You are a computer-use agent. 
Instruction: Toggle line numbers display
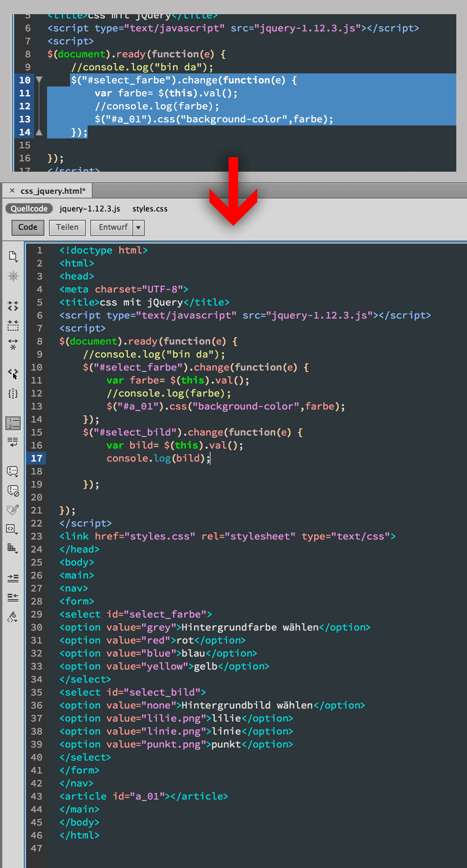(x=13, y=423)
